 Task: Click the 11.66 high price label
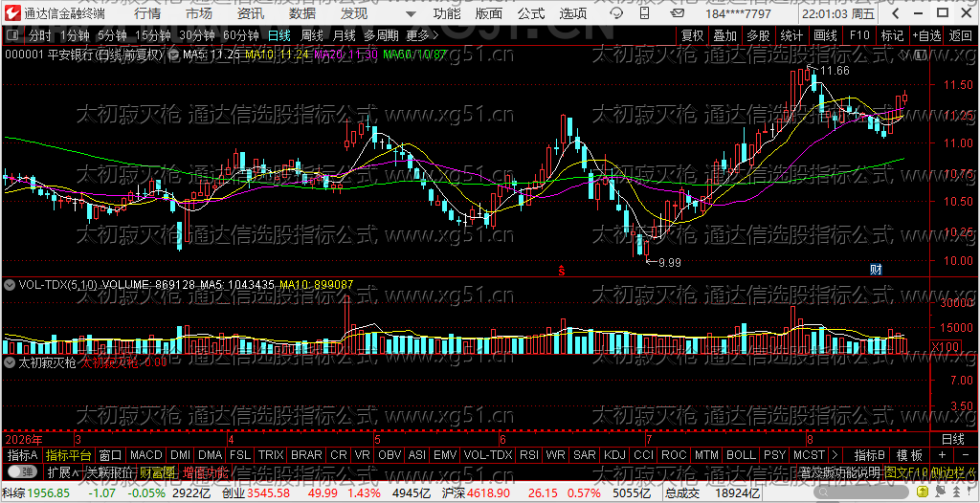pyautogui.click(x=835, y=71)
